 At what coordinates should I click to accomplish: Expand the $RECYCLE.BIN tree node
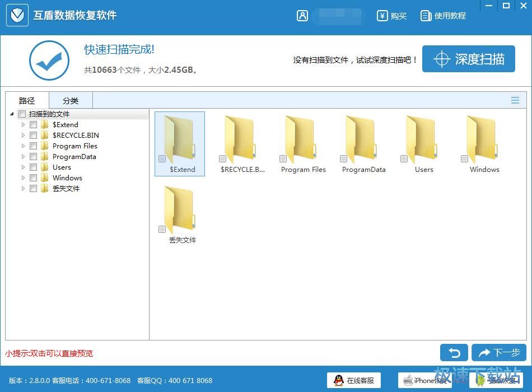pos(23,135)
